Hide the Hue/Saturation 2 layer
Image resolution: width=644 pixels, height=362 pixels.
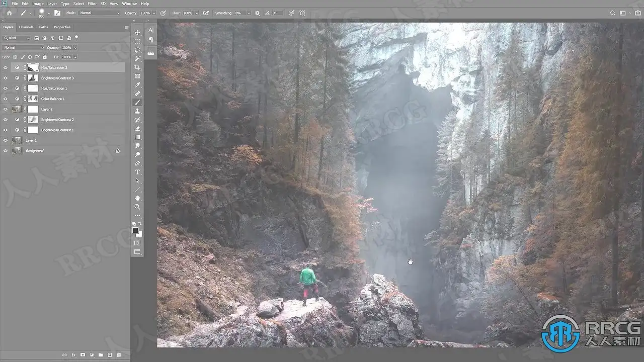[6, 67]
